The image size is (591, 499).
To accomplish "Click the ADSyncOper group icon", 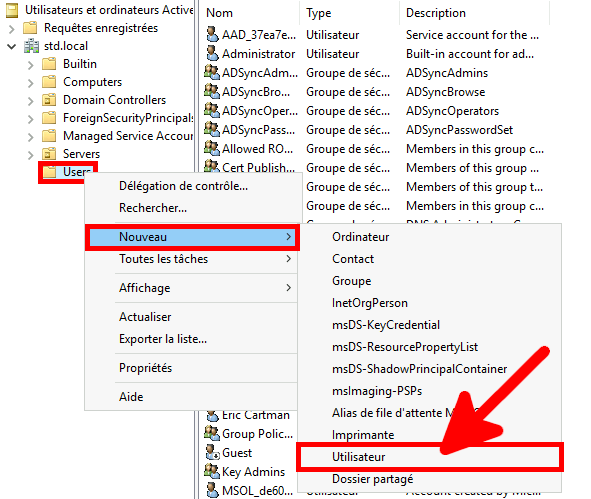I will pyautogui.click(x=212, y=110).
